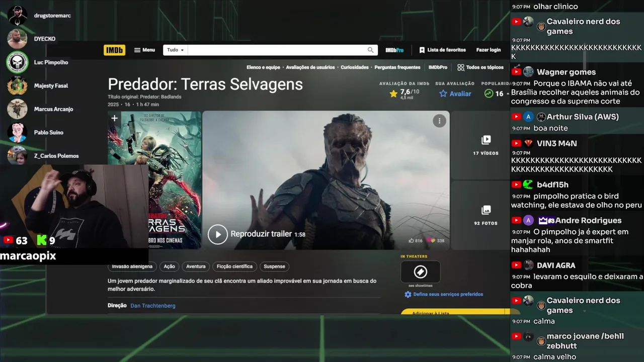
Task: Like the trailer with thumbs-up icon
Action: pyautogui.click(x=412, y=241)
